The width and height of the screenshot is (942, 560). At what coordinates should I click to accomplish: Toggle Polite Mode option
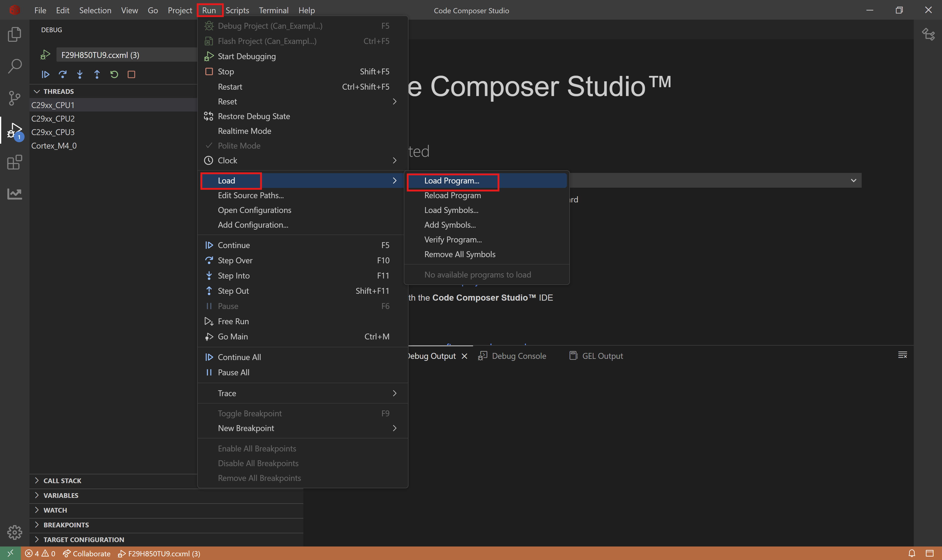tap(239, 145)
